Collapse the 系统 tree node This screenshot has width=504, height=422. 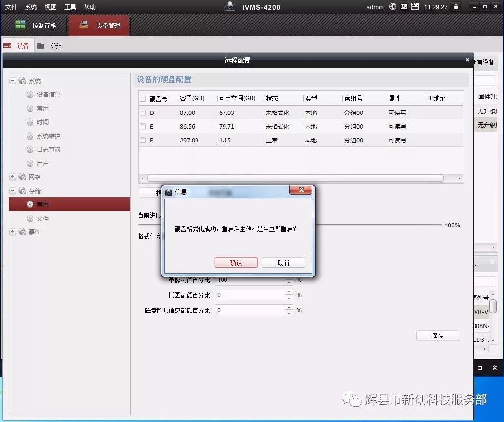(13, 81)
